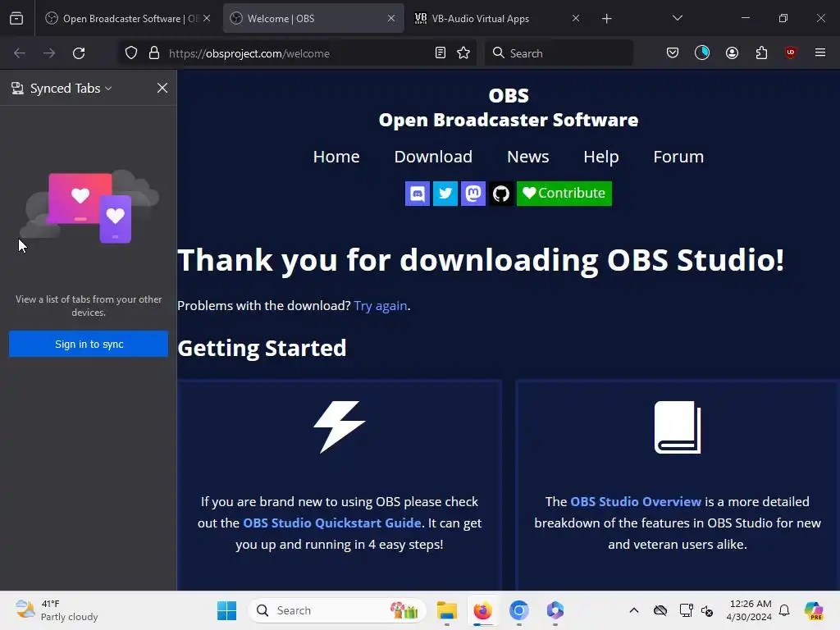Open the Help menu item

(x=601, y=157)
